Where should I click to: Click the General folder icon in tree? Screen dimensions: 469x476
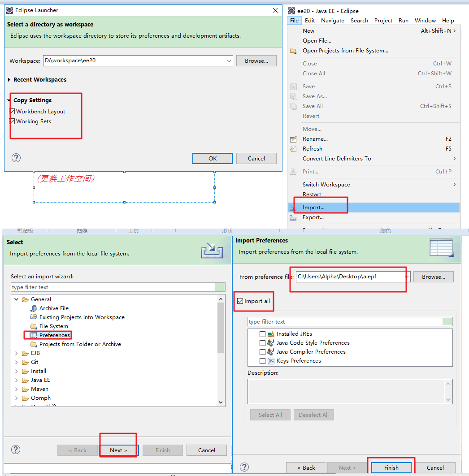click(25, 299)
